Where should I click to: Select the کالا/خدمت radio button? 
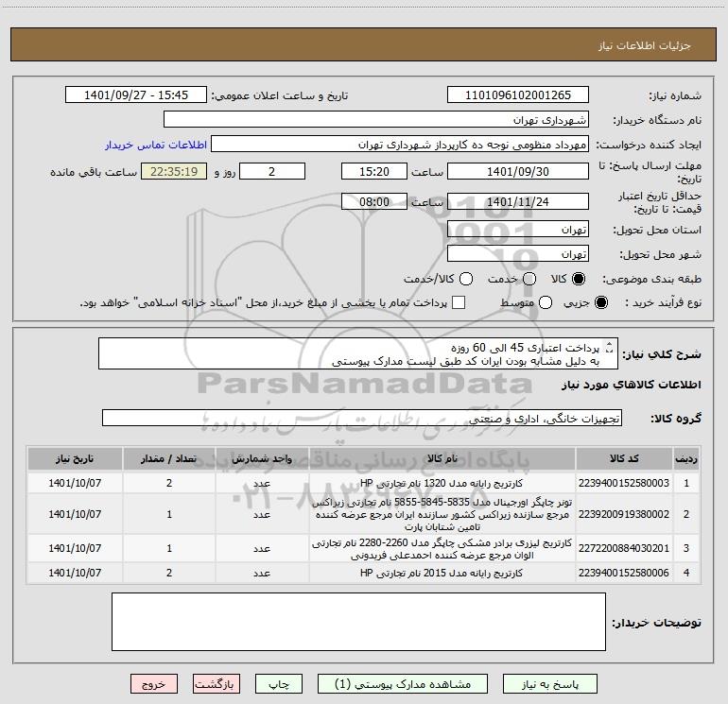[466, 279]
